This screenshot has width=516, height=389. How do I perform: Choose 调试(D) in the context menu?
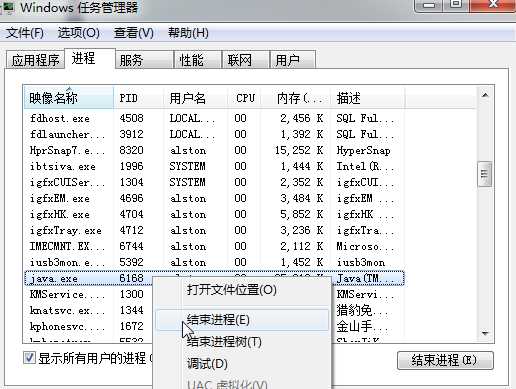[x=242, y=364]
